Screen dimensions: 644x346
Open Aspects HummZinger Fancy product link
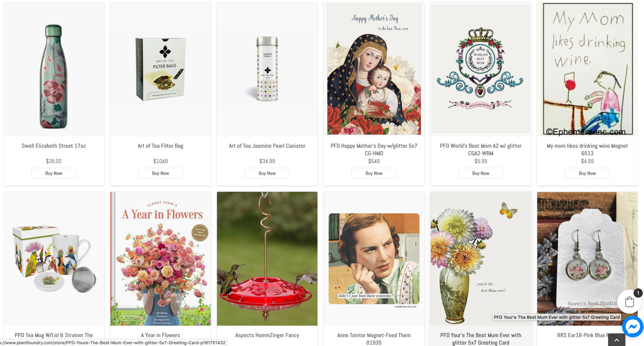click(267, 335)
